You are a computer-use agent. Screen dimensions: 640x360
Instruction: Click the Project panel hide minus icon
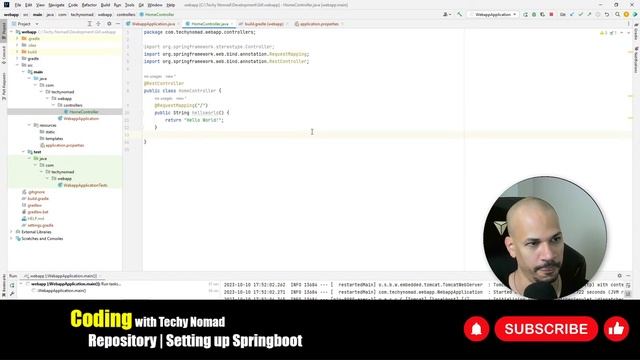[x=118, y=24]
